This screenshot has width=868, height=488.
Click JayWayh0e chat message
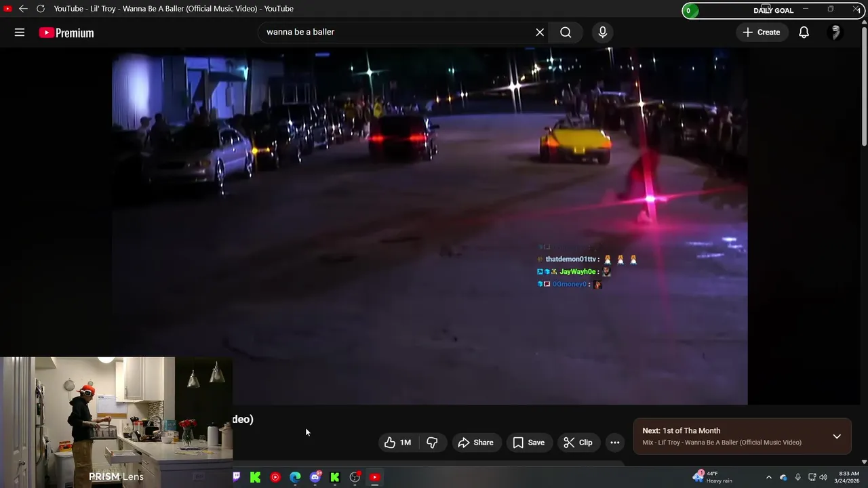coord(574,272)
